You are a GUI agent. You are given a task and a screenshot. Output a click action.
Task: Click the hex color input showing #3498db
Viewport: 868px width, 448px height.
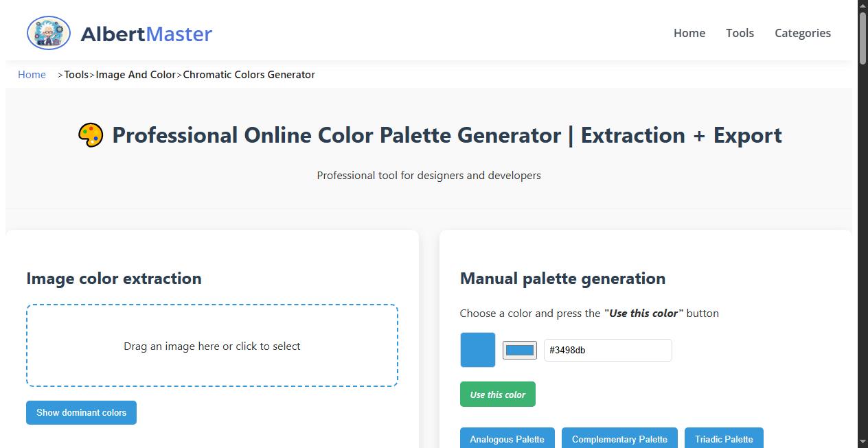607,350
